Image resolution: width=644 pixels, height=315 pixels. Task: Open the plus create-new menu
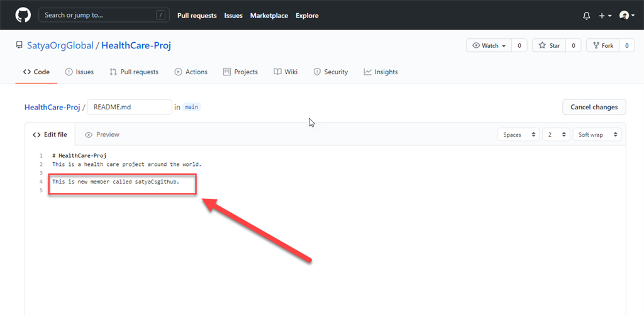tap(605, 16)
